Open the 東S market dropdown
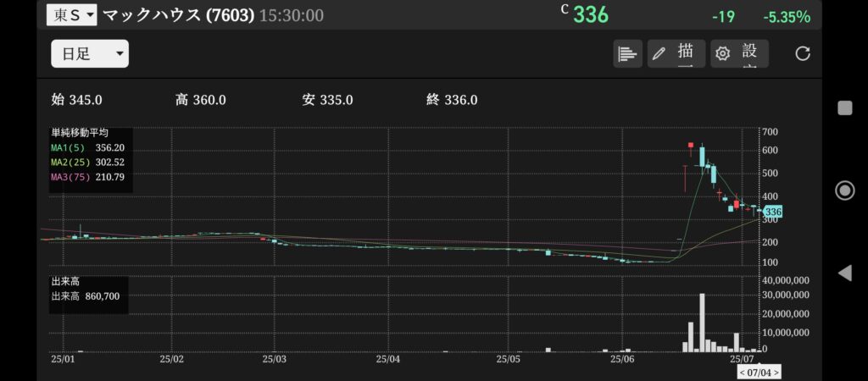 (71, 15)
